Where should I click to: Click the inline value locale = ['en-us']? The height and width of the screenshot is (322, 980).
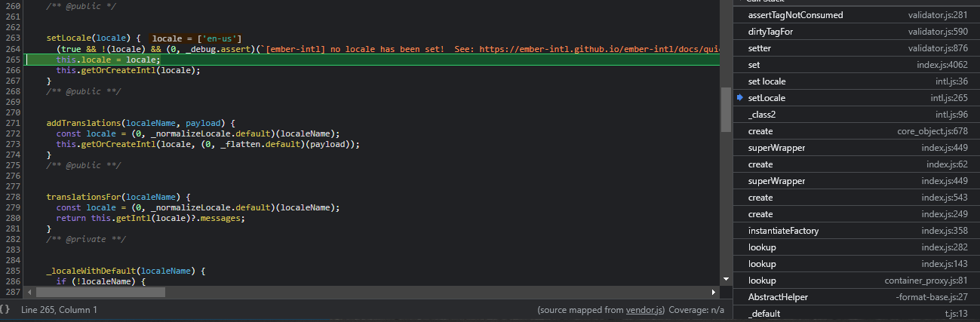[x=196, y=38]
